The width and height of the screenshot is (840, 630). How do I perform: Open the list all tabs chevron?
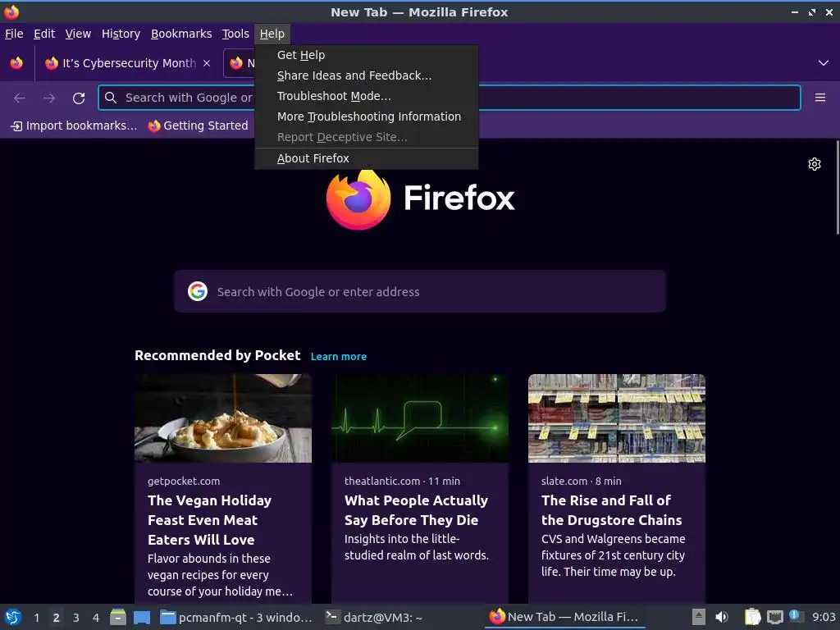(x=824, y=63)
